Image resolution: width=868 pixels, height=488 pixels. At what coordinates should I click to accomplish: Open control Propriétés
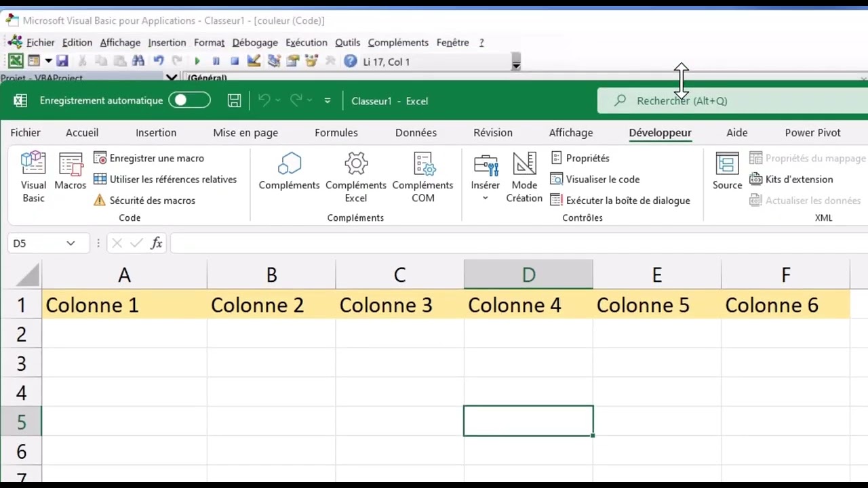pyautogui.click(x=580, y=158)
